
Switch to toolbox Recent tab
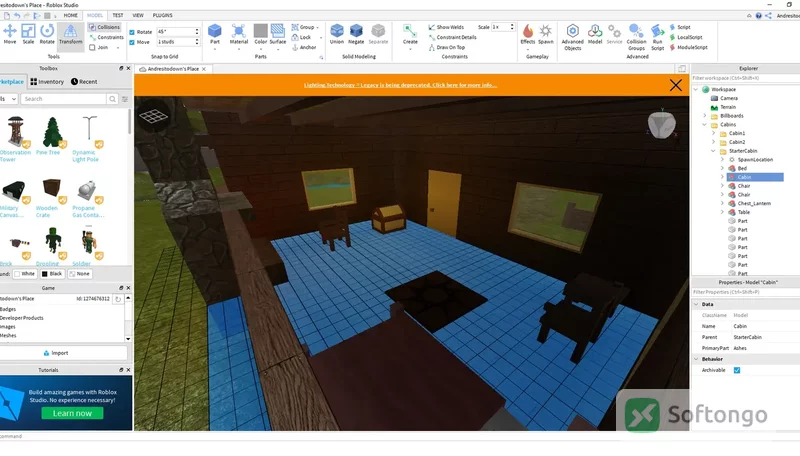pos(84,82)
